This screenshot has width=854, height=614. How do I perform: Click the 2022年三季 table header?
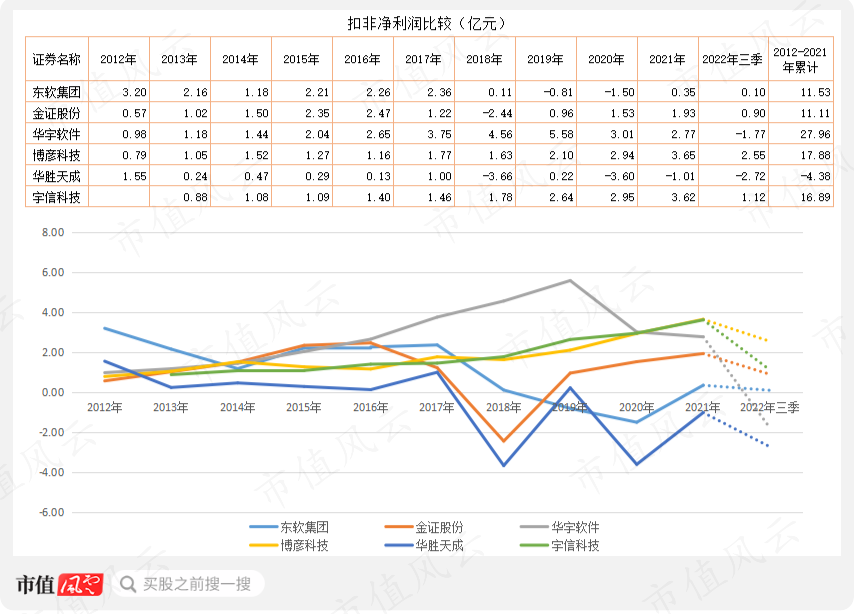point(733,59)
